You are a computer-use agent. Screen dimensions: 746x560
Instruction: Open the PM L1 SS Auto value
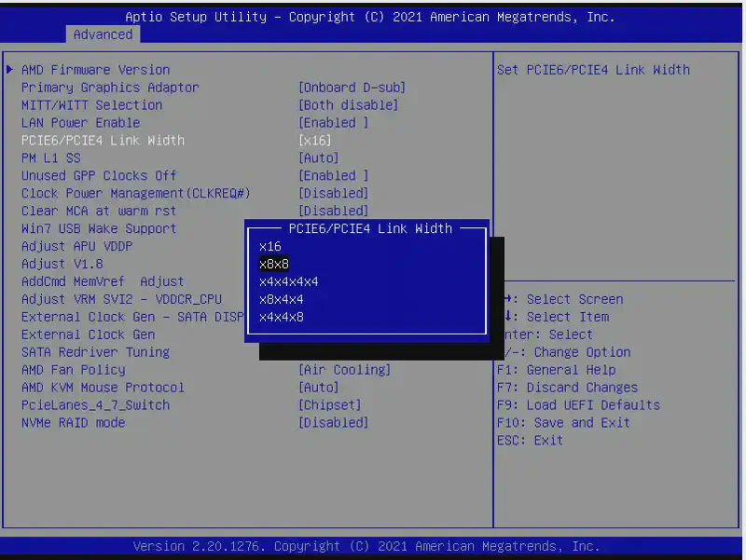point(318,158)
